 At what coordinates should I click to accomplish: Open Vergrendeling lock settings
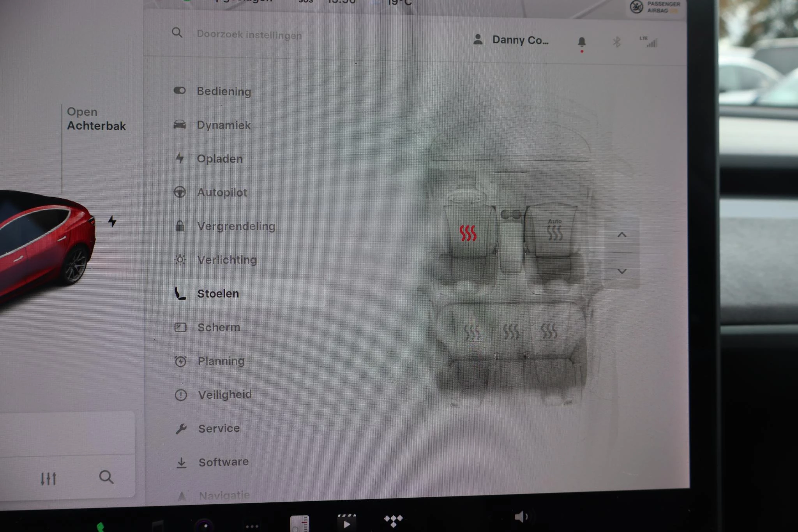236,226
